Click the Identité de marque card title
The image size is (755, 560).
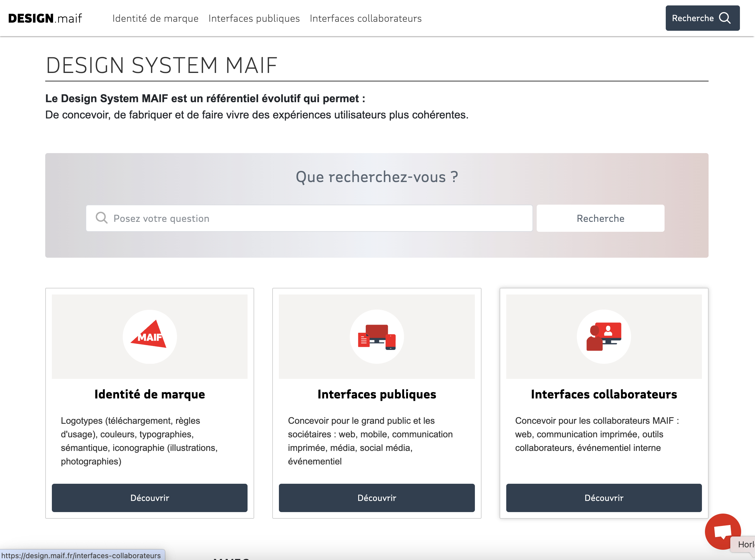tap(149, 394)
